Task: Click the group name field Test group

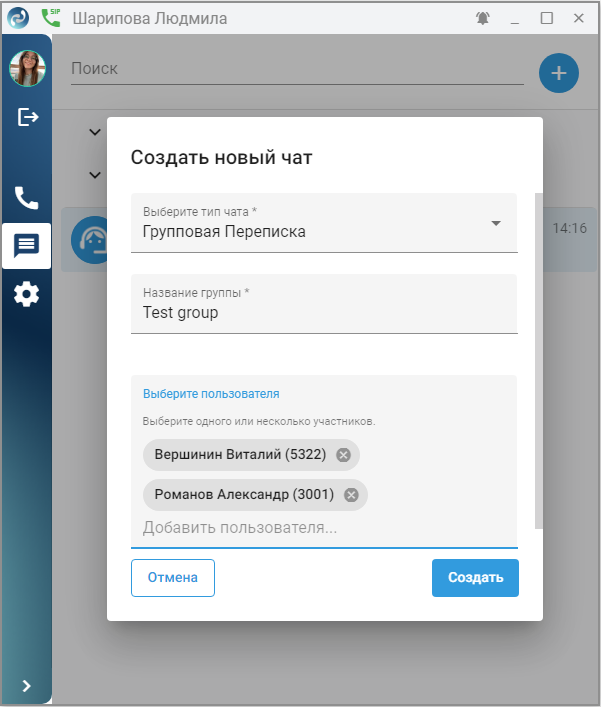Action: point(324,312)
